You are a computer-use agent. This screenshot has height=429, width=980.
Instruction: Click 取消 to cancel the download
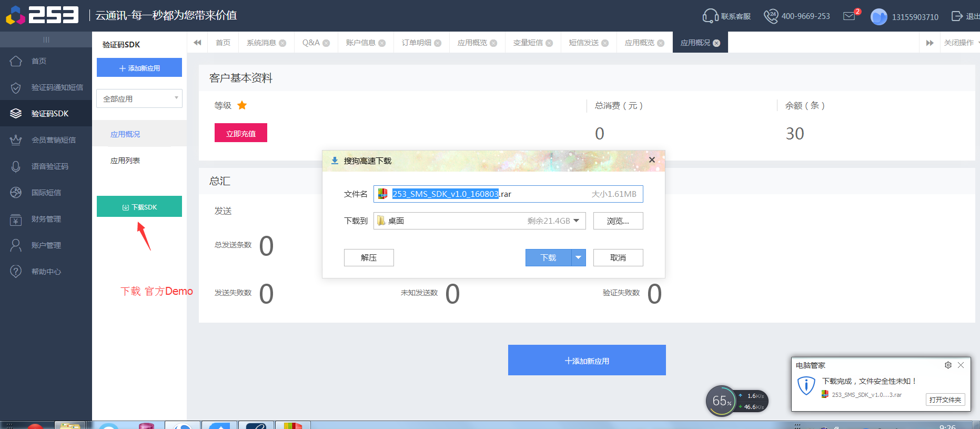618,257
